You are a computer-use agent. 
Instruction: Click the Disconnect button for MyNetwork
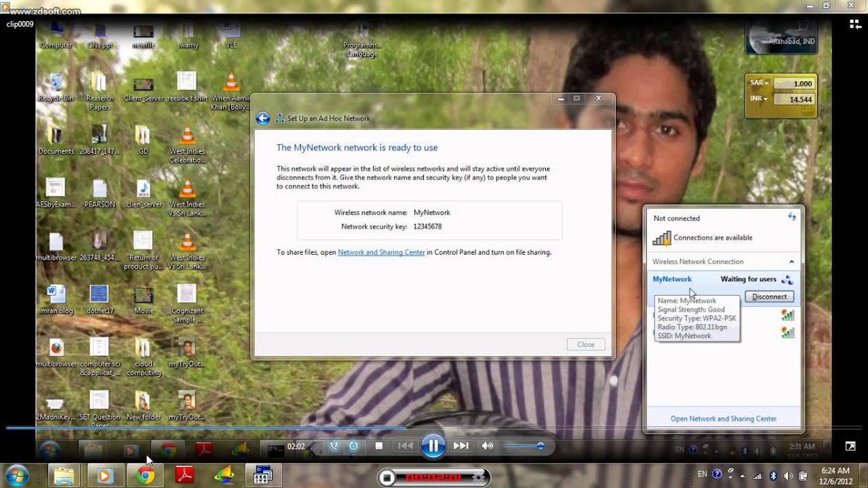pos(769,297)
